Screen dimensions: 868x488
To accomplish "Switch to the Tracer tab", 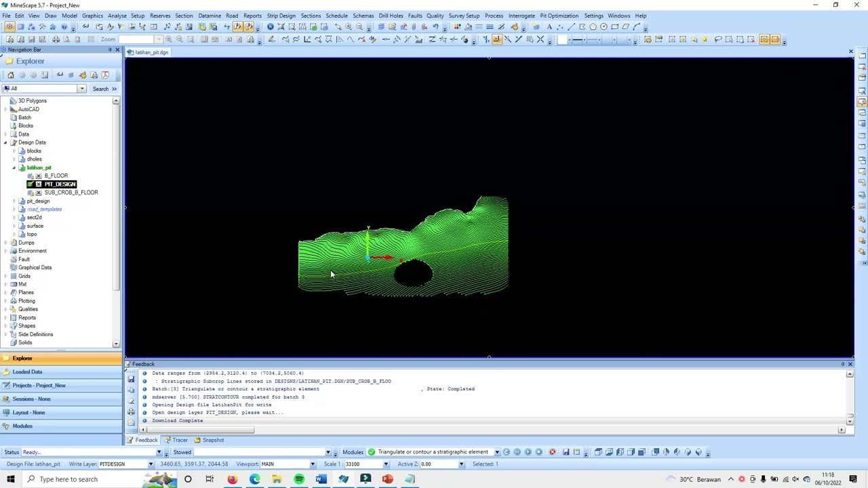I will click(175, 440).
